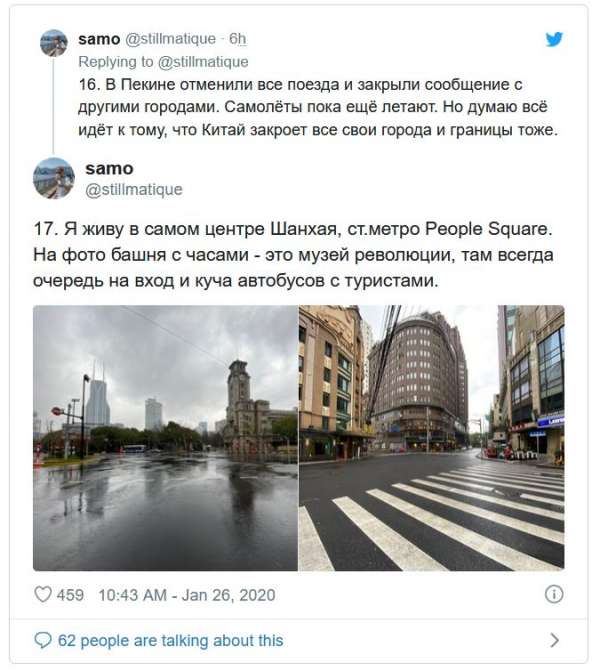
Task: Open @stillmatique handle below main samo name
Action: pos(134,190)
